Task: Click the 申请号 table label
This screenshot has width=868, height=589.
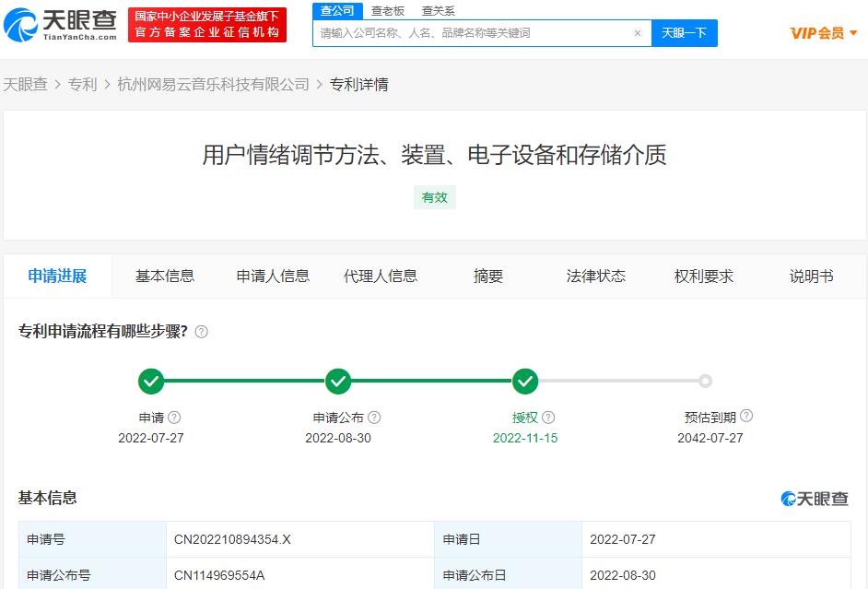Action: [46, 539]
